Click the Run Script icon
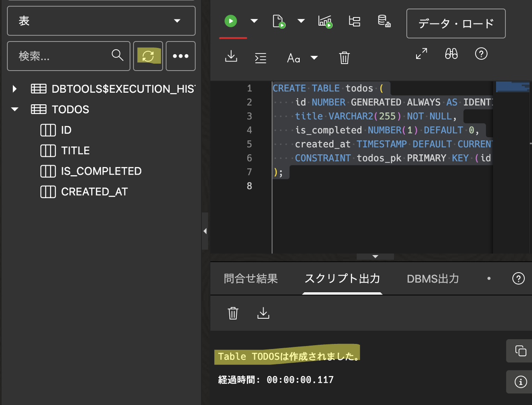The width and height of the screenshot is (532, 405). click(x=279, y=21)
